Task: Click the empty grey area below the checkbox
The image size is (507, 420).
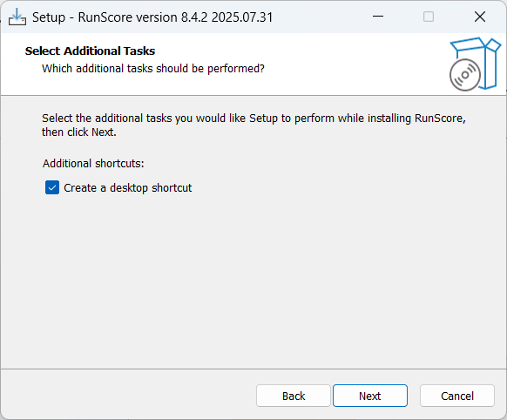Action: (x=253, y=278)
